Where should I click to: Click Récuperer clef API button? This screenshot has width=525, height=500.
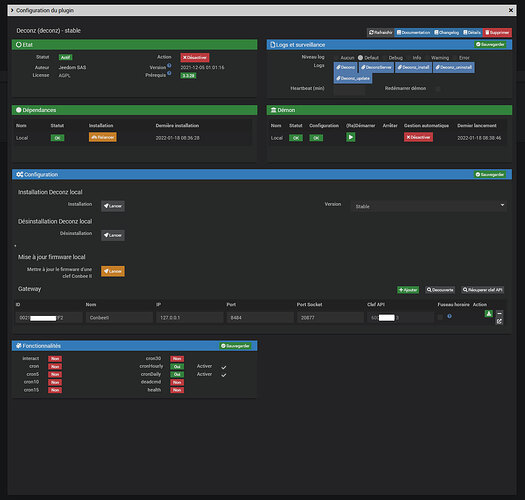pos(482,290)
